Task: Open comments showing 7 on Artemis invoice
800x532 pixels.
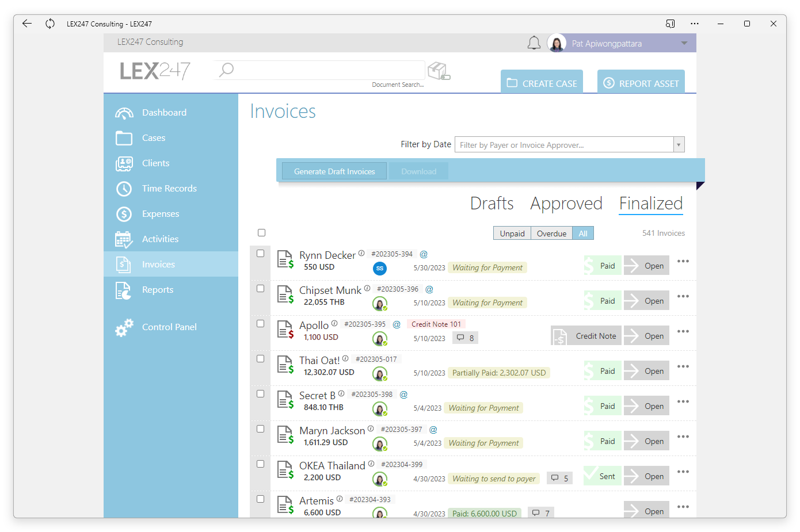Action: click(541, 513)
